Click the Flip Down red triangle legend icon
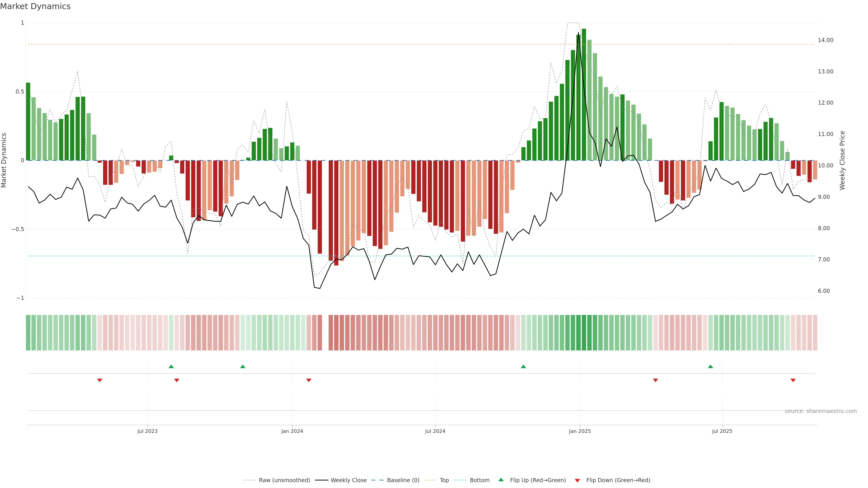The width and height of the screenshot is (868, 488). 577,480
